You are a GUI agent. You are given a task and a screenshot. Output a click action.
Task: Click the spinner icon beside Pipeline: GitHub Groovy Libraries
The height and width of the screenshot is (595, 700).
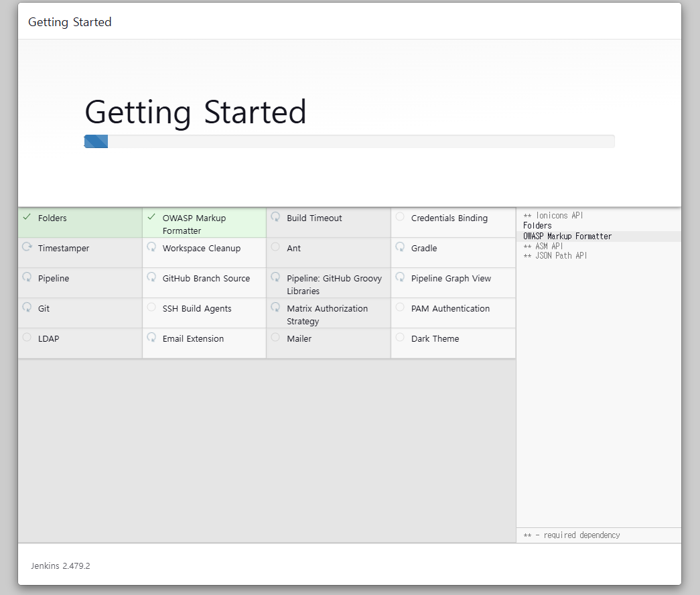pyautogui.click(x=275, y=277)
